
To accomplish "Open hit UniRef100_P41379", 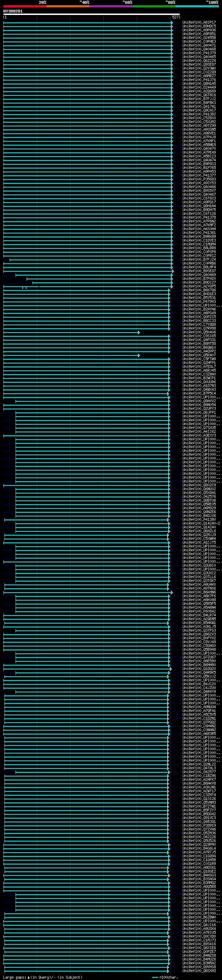I will [199, 53].
